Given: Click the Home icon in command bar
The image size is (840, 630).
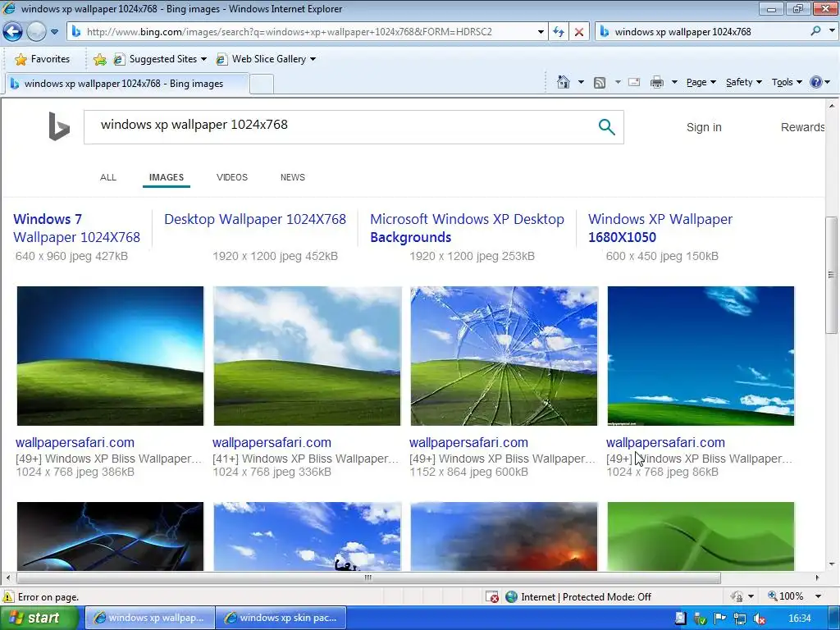Looking at the screenshot, I should pyautogui.click(x=563, y=82).
